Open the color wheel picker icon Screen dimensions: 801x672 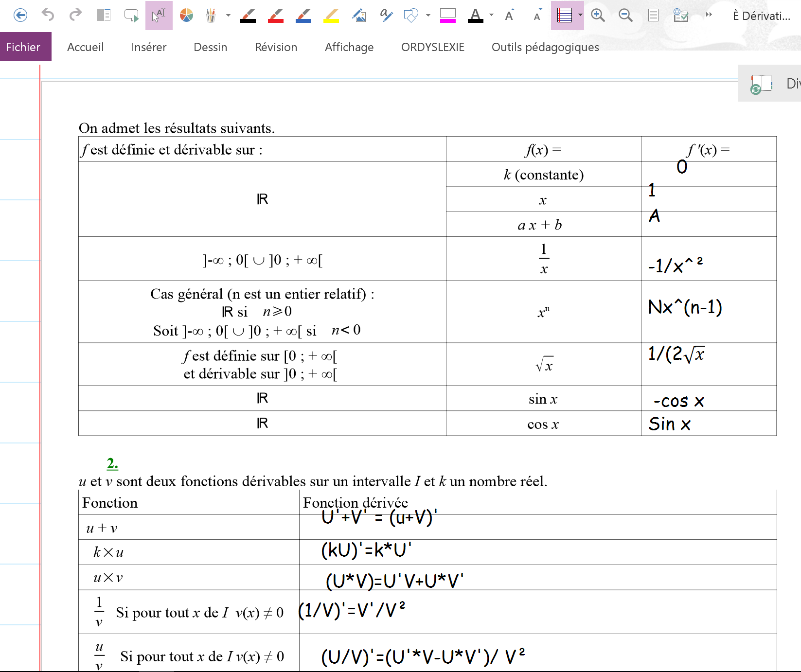tap(186, 16)
